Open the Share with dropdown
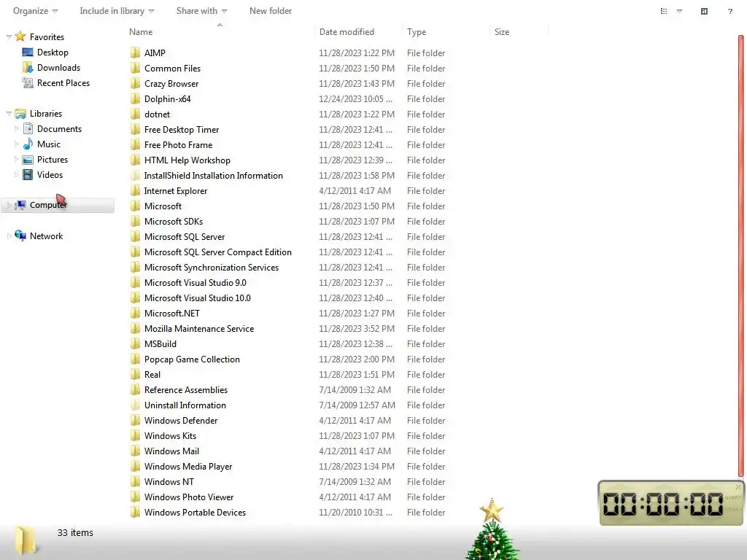The height and width of the screenshot is (560, 747). [x=201, y=11]
